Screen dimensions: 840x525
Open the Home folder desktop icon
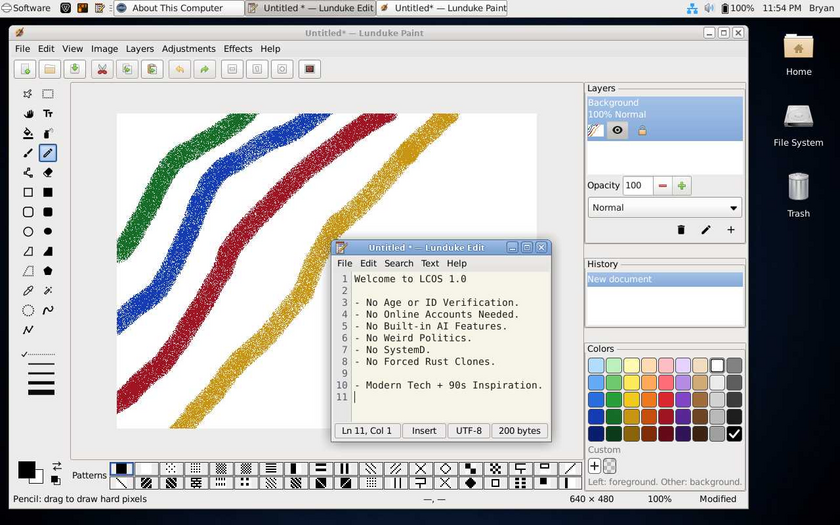tap(798, 54)
